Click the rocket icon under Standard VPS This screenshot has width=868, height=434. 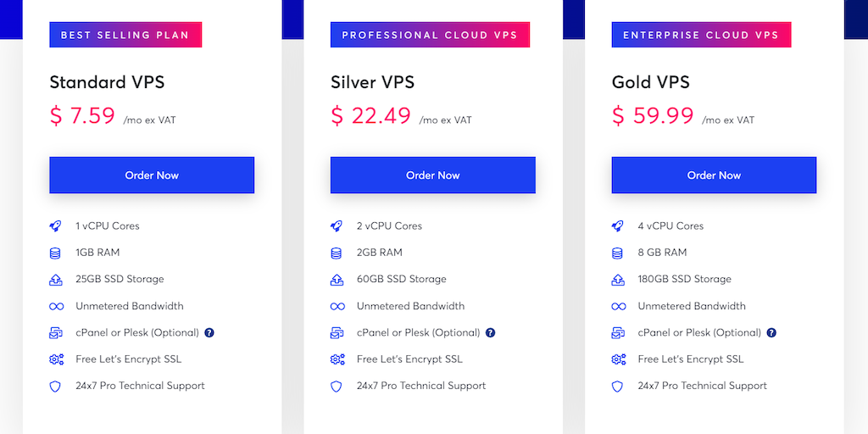click(57, 226)
